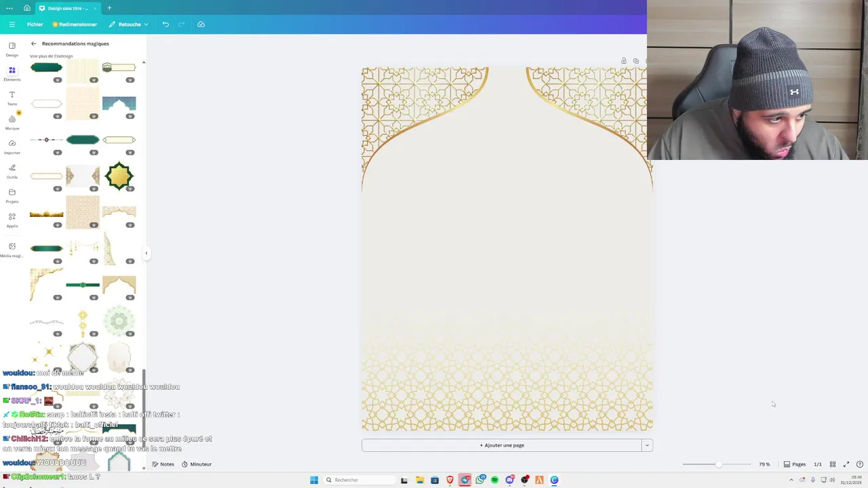
Task: Go back from Recommandations magiques
Action: (33, 43)
